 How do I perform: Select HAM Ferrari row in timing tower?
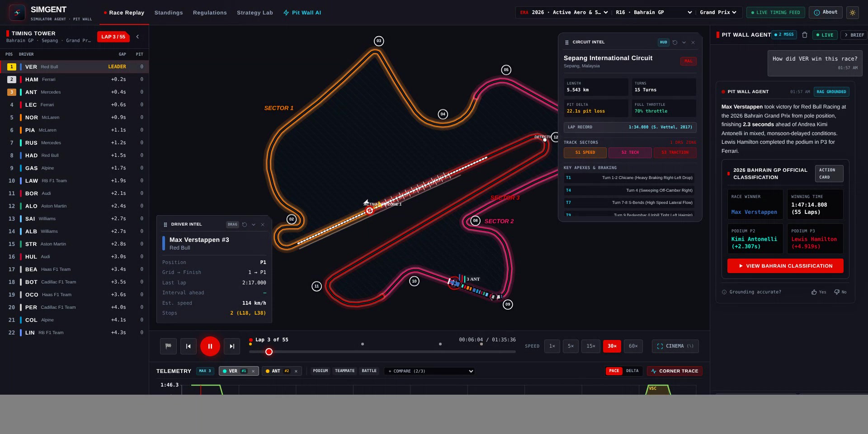74,80
